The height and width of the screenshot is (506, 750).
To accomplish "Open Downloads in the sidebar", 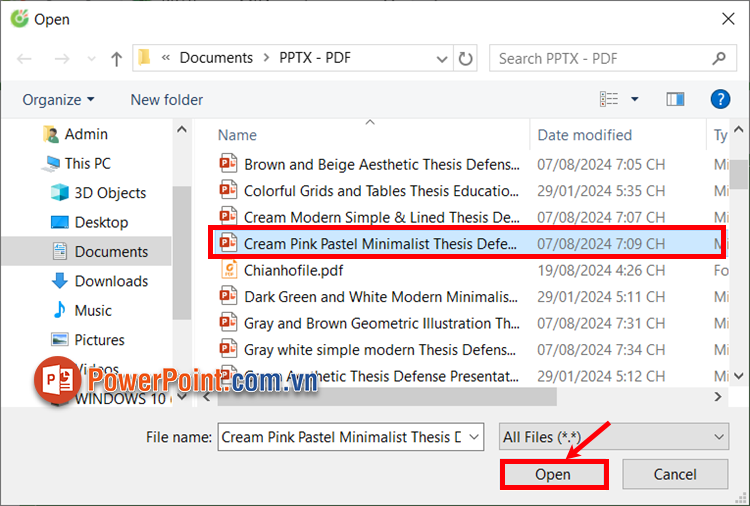I will (111, 281).
